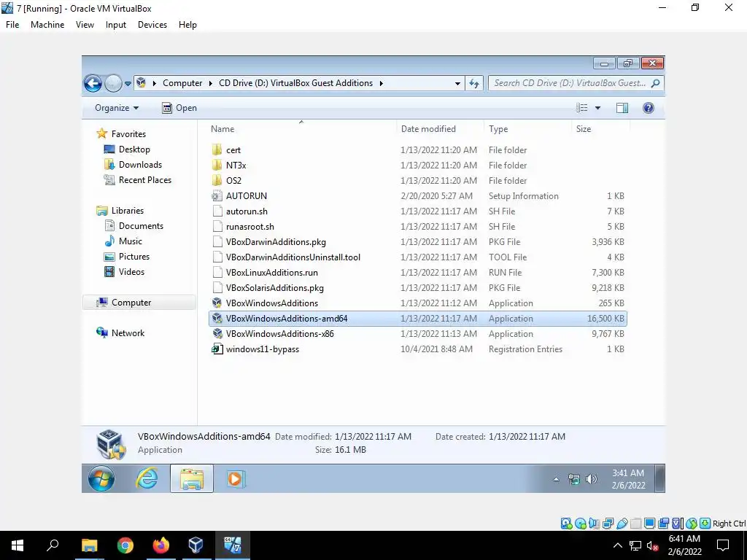Open the VirtualBox Machine menu
747x560 pixels.
(47, 25)
